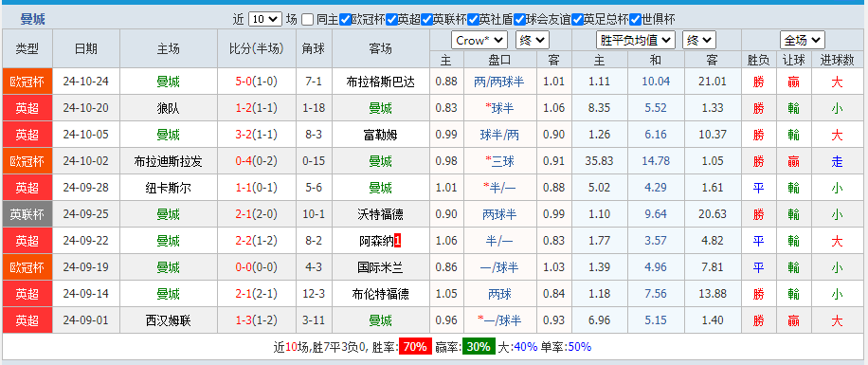Click the 1-18 corner count cell
Image resolution: width=868 pixels, height=365 pixels.
click(x=314, y=109)
